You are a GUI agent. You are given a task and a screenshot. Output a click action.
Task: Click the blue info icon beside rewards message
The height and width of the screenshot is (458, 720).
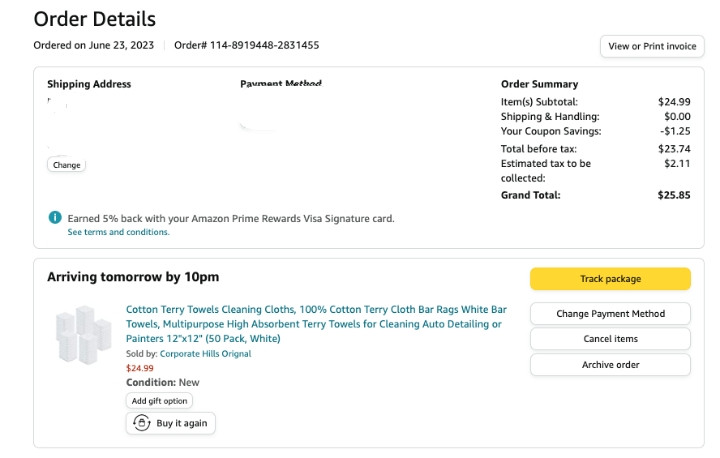(55, 217)
